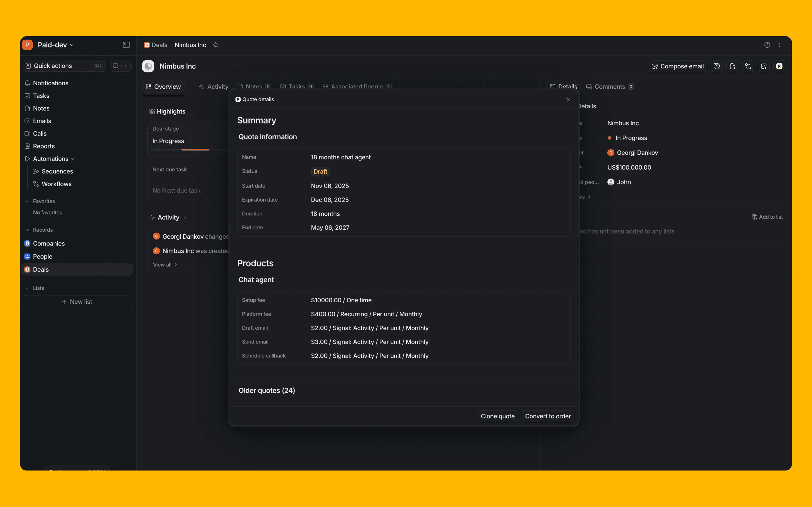Screen dimensions: 812x507
Task: Click the Convert to order button
Action: 548,416
